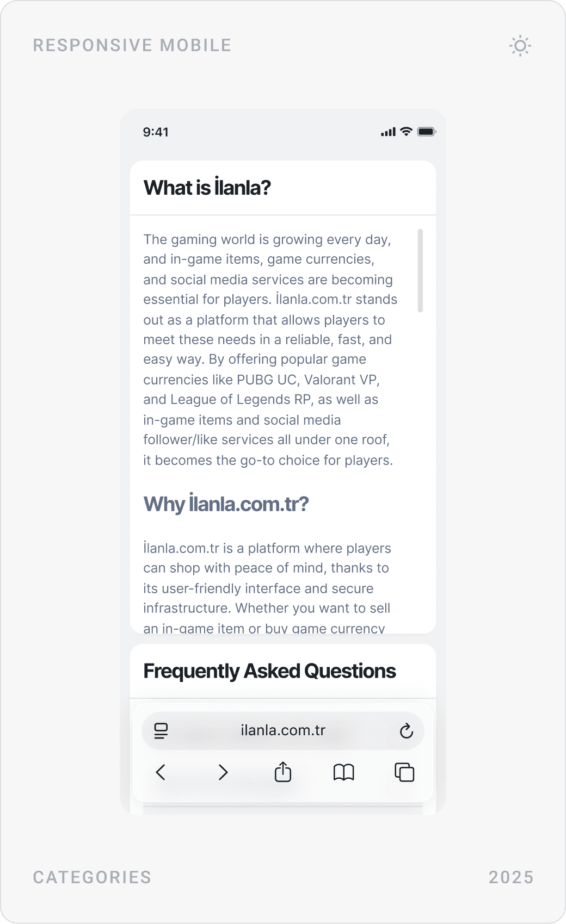This screenshot has height=924, width=566.
Task: Reload the page via the refresh icon
Action: click(406, 730)
